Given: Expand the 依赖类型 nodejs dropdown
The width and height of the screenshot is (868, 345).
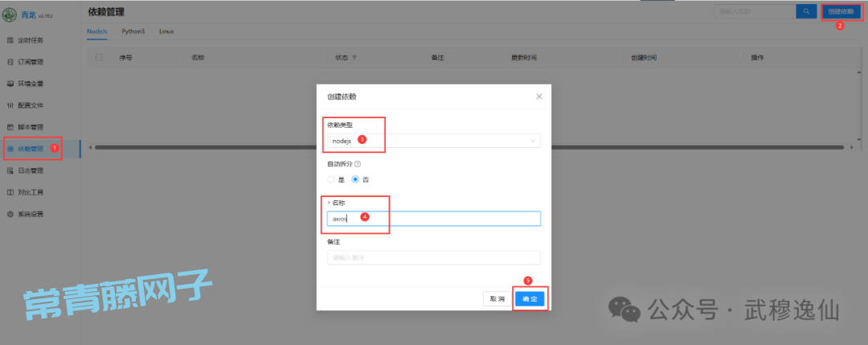Looking at the screenshot, I should click(433, 141).
